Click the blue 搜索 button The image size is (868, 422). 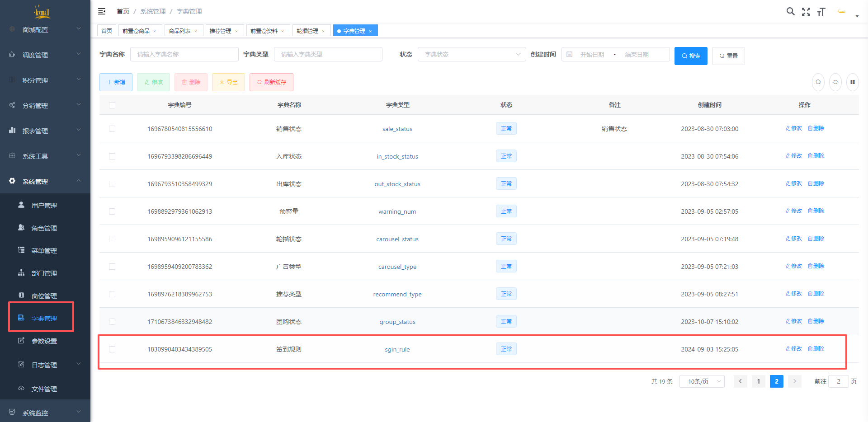690,56
